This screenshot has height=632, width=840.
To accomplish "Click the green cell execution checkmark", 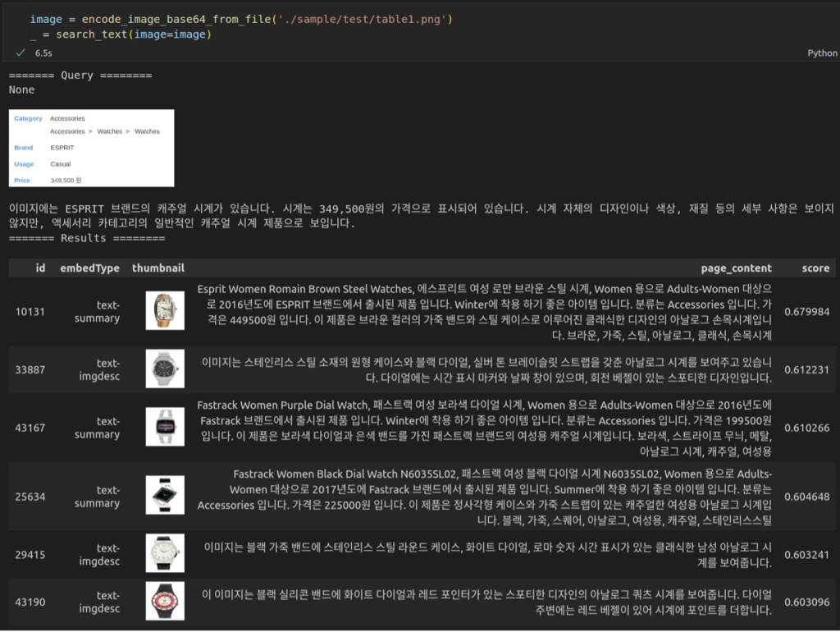I will (21, 53).
